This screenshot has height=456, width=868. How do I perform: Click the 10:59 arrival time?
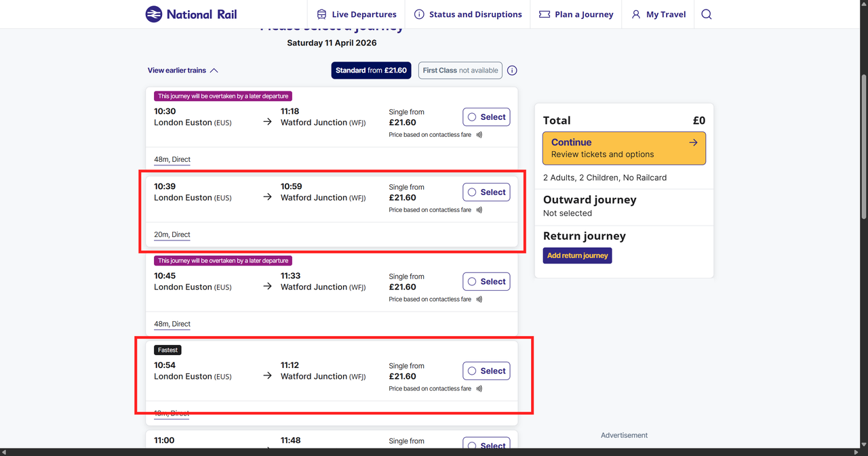point(292,186)
